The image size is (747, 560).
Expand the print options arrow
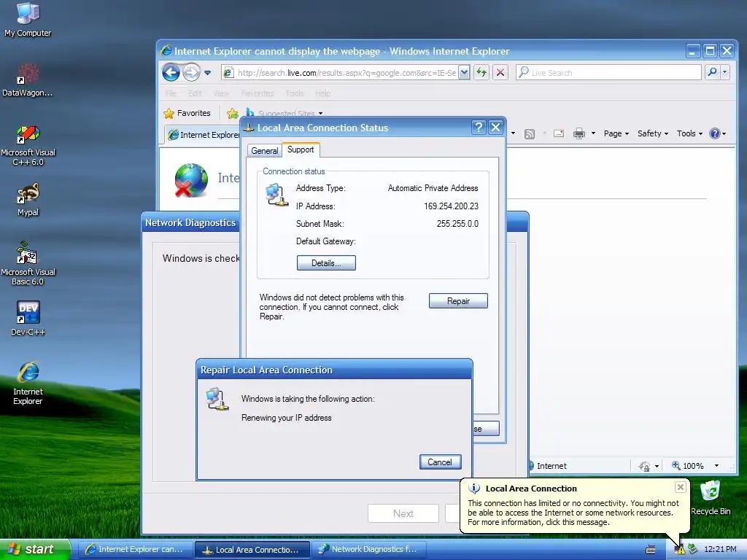pyautogui.click(x=593, y=134)
